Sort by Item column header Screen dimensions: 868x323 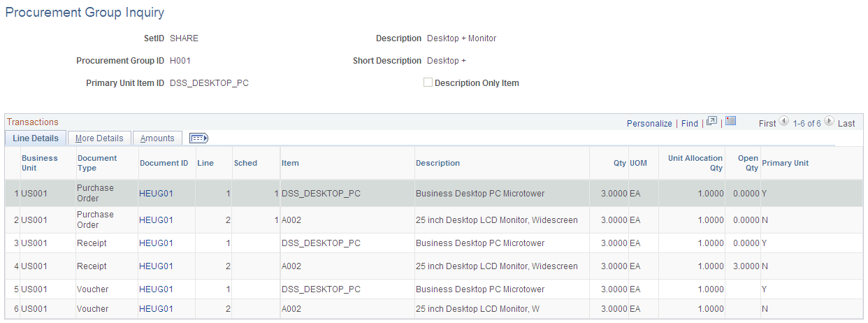click(x=290, y=163)
